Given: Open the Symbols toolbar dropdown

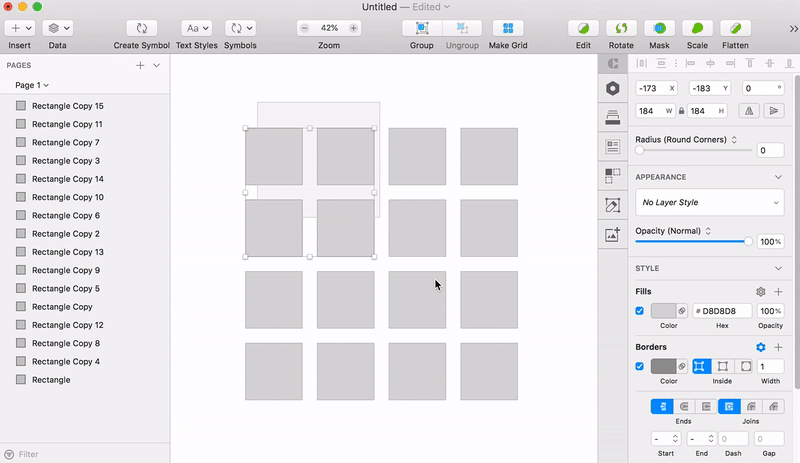Looking at the screenshot, I should coord(240,28).
